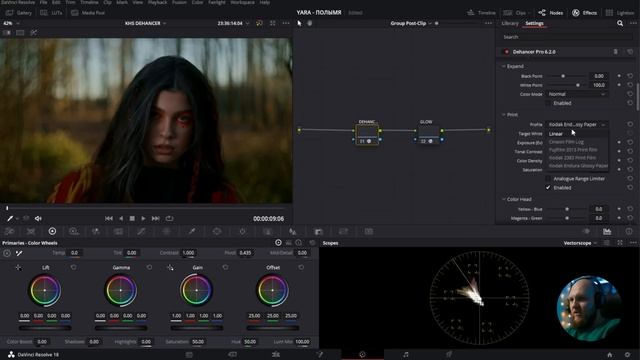Open the Color menu
The image size is (640, 360).
pos(197,2)
